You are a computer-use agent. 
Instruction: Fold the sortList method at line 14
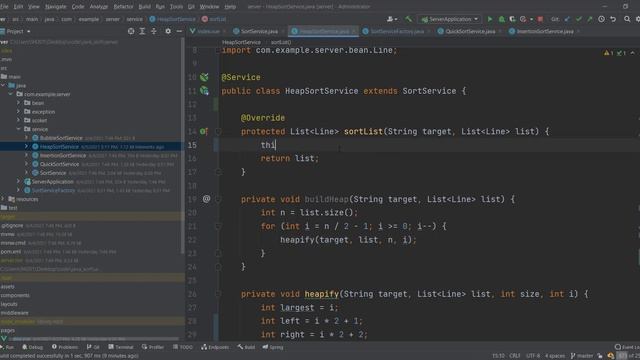pyautogui.click(x=218, y=131)
